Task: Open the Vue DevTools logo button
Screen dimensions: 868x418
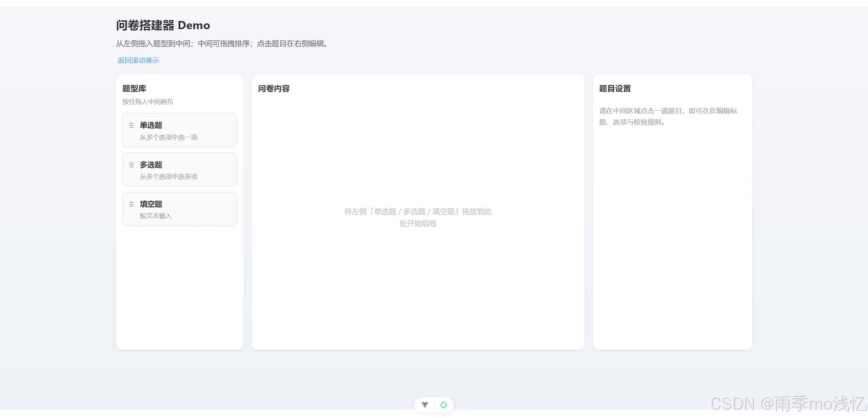Action: [425, 405]
